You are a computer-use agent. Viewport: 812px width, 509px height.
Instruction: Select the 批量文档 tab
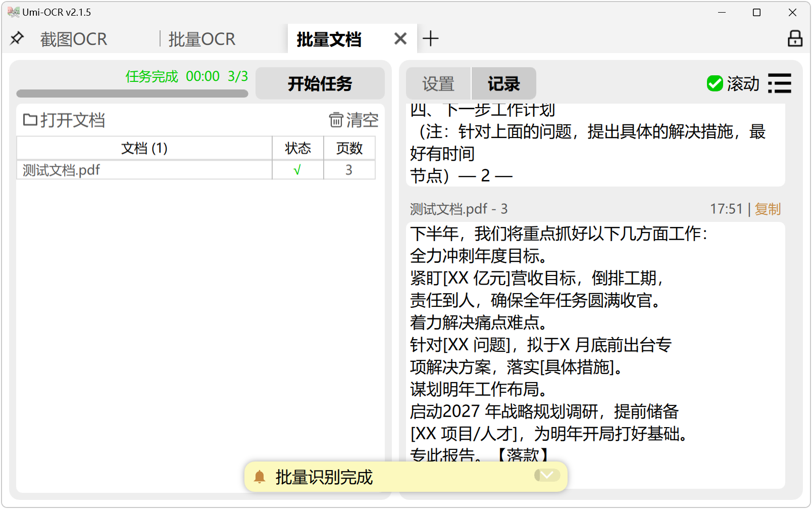329,39
